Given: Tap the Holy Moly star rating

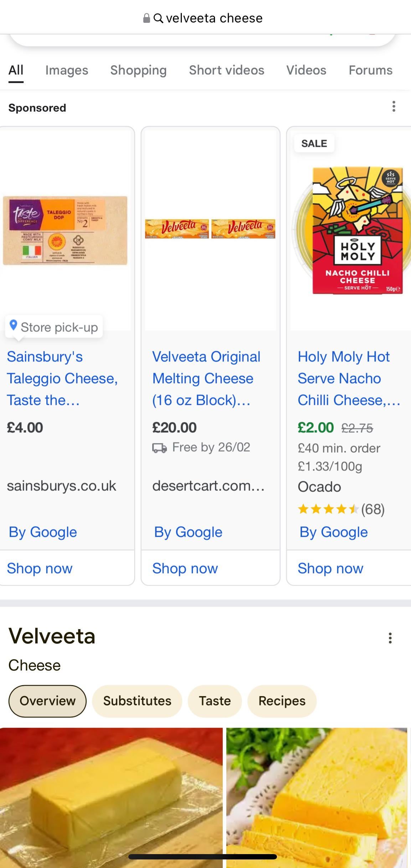Looking at the screenshot, I should click(x=328, y=509).
